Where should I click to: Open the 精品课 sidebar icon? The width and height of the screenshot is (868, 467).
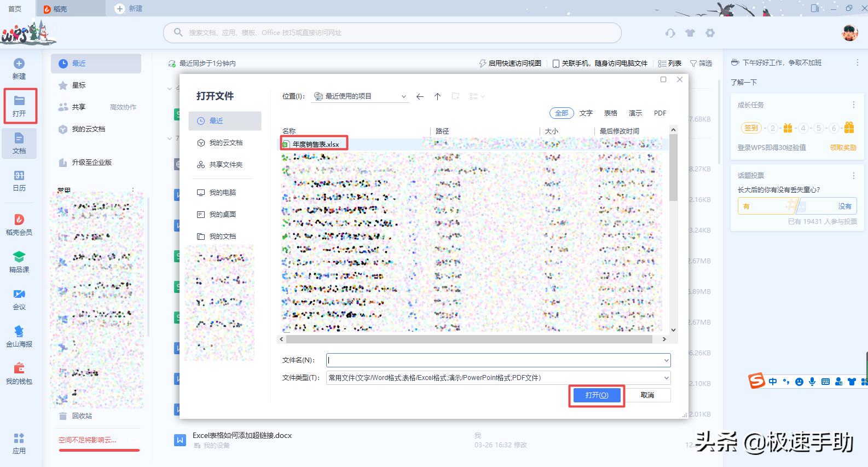[x=19, y=262]
